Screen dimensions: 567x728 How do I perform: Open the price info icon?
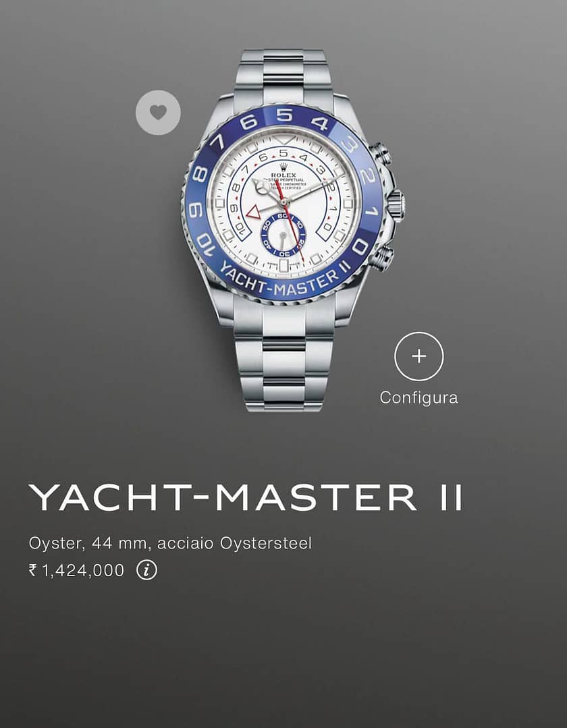click(146, 570)
